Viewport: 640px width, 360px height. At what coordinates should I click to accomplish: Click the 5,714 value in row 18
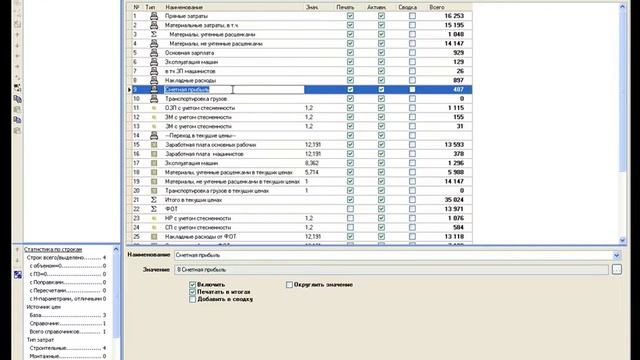coord(311,172)
